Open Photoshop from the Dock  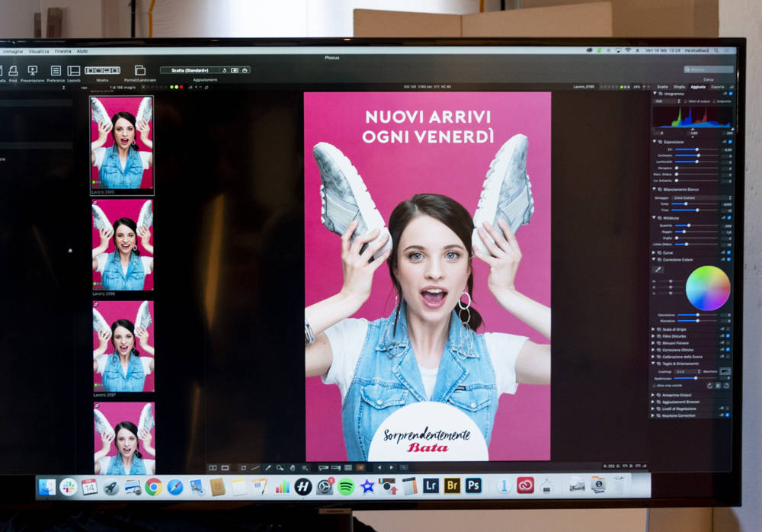click(473, 486)
